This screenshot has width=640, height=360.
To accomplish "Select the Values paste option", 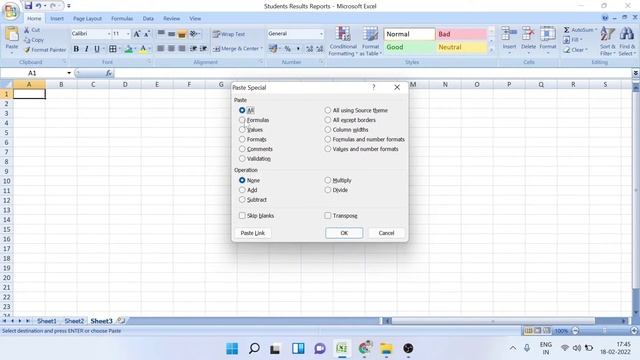I will click(242, 130).
